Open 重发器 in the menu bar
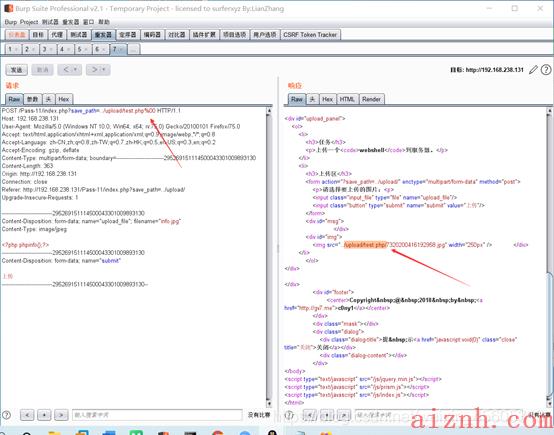The height and width of the screenshot is (435, 554). click(x=71, y=22)
